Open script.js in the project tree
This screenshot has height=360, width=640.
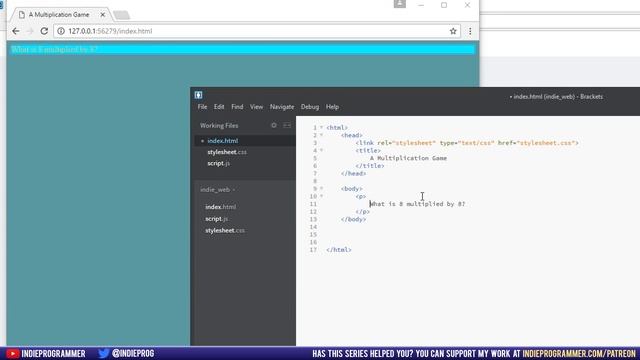pos(216,219)
